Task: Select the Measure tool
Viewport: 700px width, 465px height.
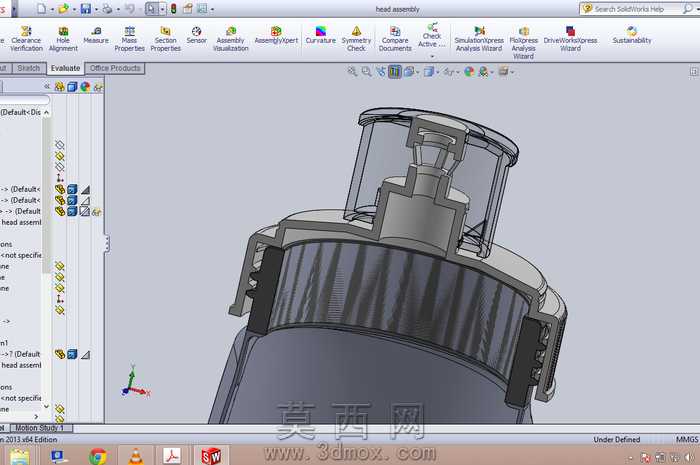Action: [96, 35]
